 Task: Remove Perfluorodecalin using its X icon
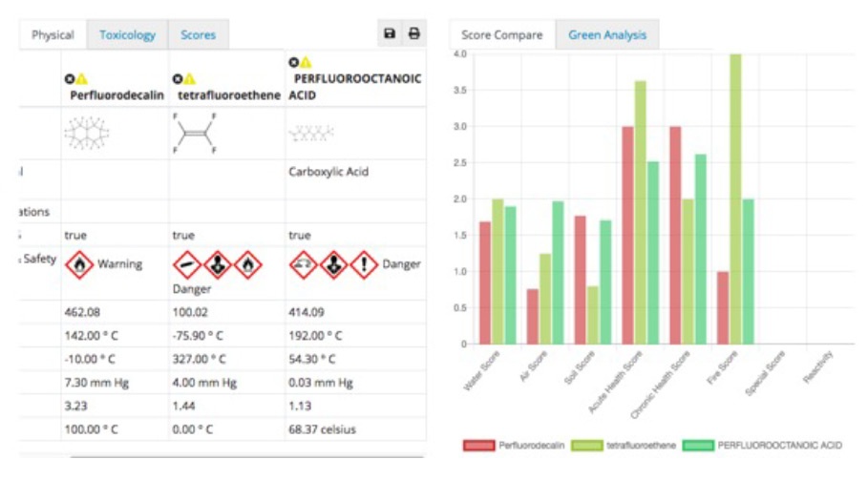[70, 78]
